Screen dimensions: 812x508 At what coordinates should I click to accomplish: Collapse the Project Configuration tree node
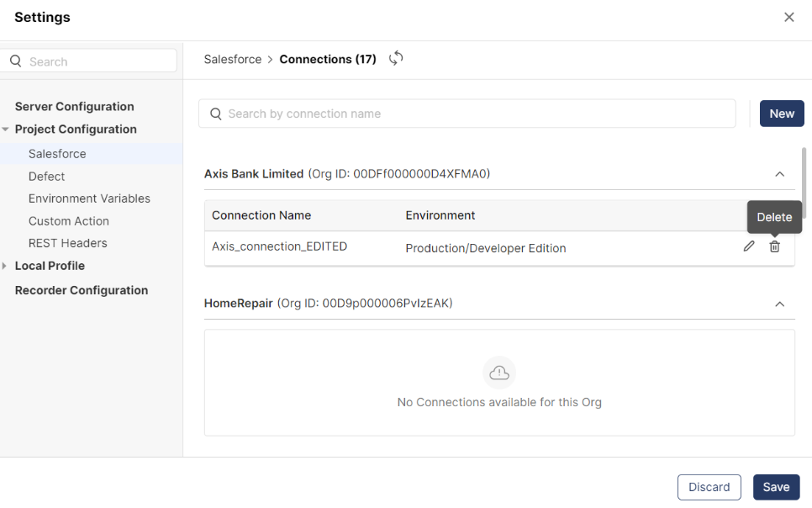click(6, 130)
